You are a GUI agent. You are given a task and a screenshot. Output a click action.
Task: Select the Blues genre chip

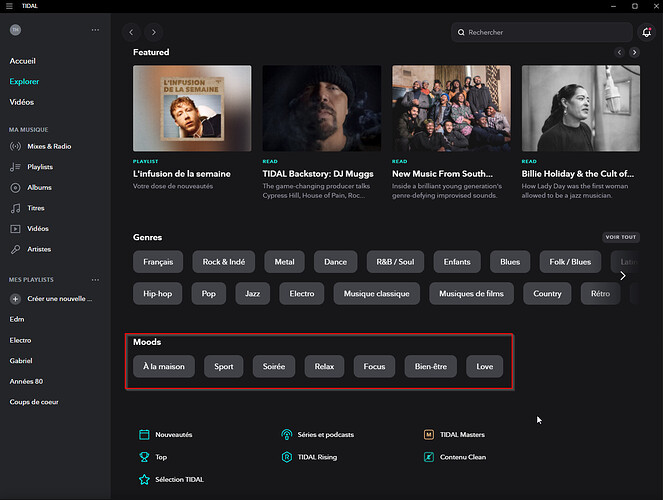click(x=510, y=262)
